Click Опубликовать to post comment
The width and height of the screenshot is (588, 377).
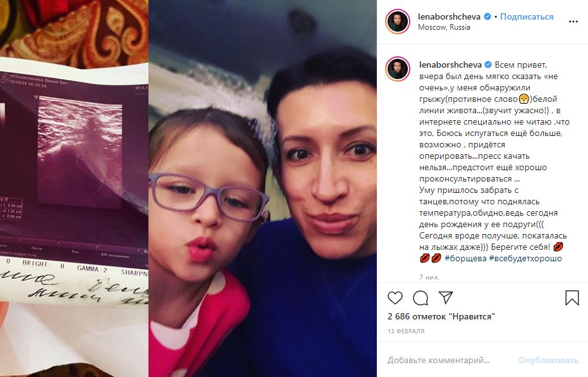click(548, 360)
